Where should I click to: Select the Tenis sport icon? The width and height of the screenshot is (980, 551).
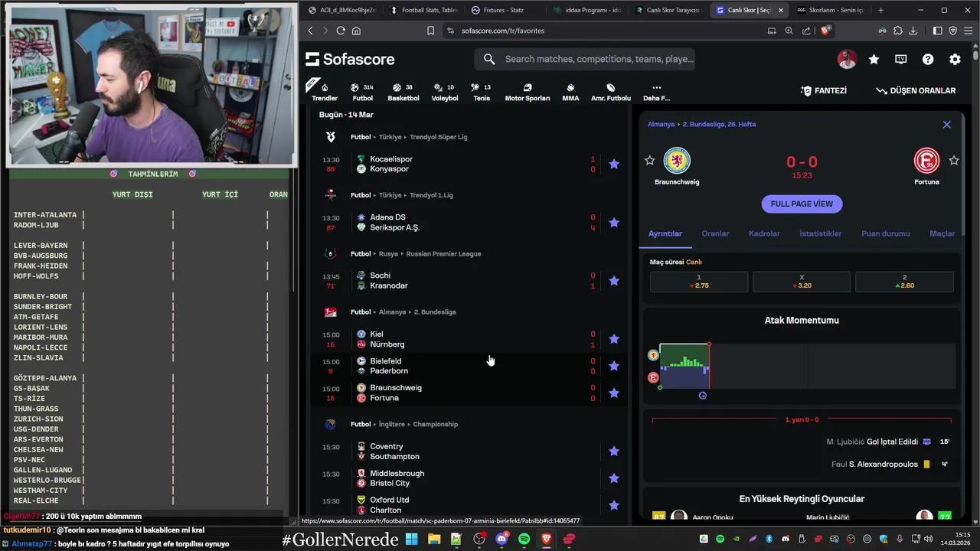481,92
